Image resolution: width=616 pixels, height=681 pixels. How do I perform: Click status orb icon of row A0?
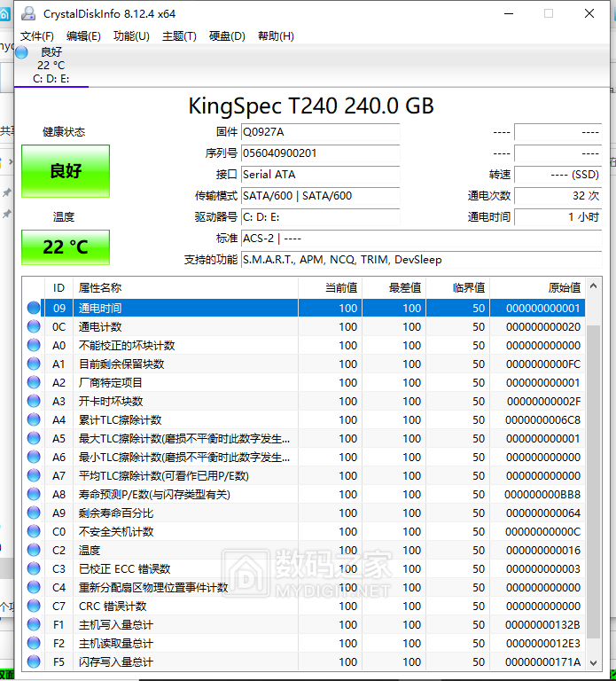(34, 345)
